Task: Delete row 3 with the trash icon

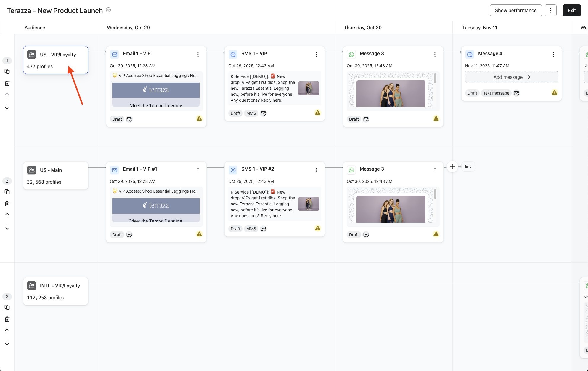Action: 7,319
